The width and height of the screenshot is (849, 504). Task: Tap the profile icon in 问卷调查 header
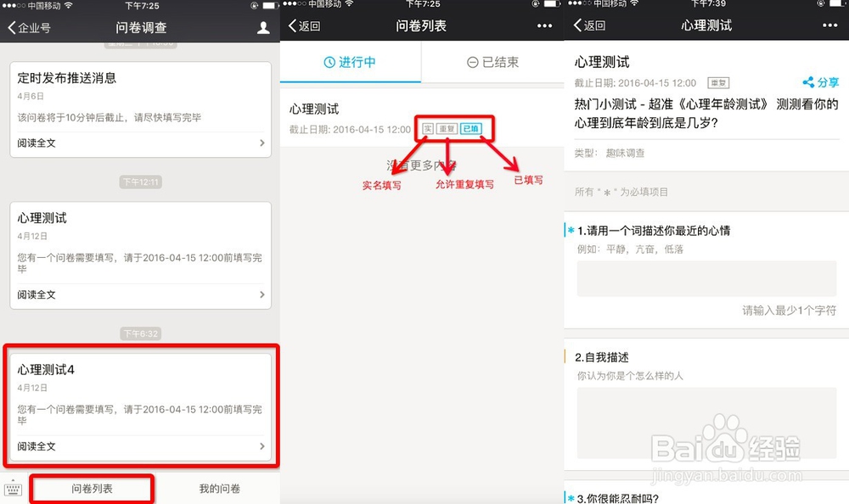click(263, 26)
